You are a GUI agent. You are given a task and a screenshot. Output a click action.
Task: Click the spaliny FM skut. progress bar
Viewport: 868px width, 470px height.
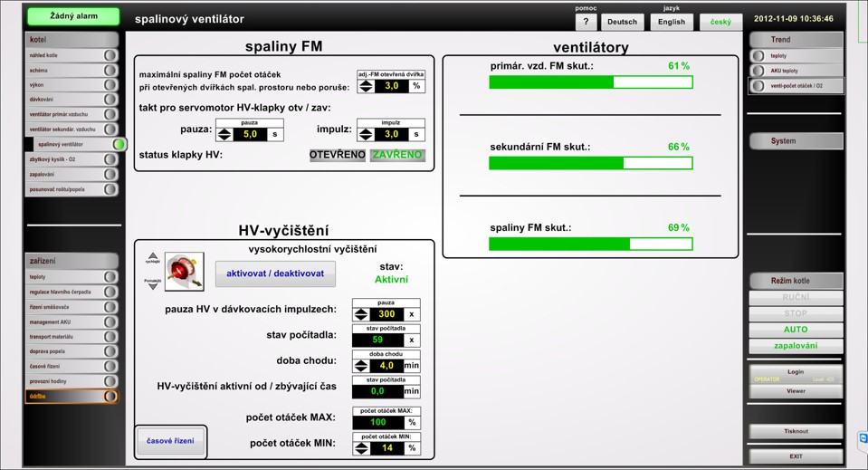coord(590,244)
